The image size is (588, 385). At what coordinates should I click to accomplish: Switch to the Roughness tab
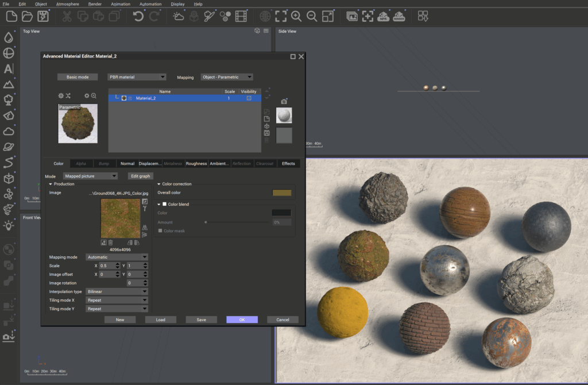point(196,164)
